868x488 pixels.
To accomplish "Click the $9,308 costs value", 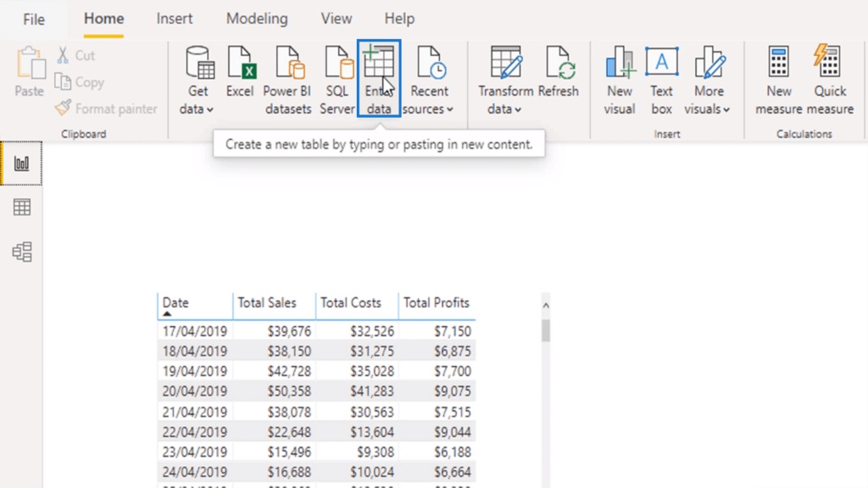I will [x=376, y=452].
